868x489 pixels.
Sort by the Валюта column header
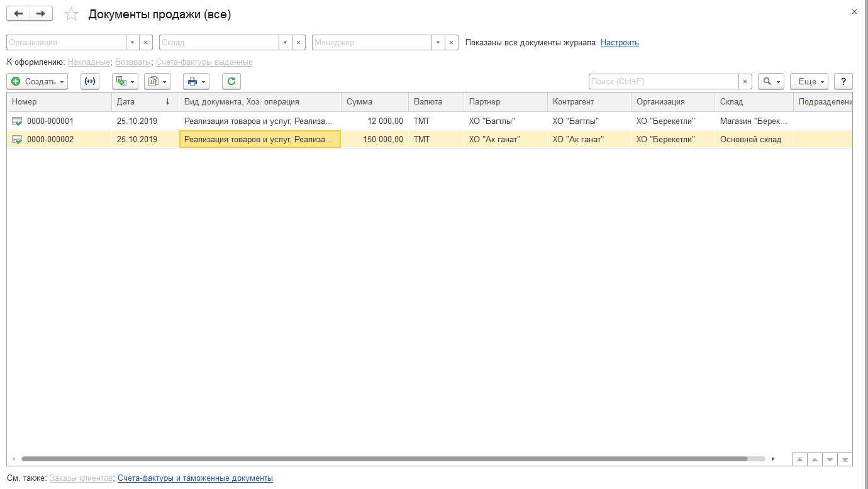(436, 101)
